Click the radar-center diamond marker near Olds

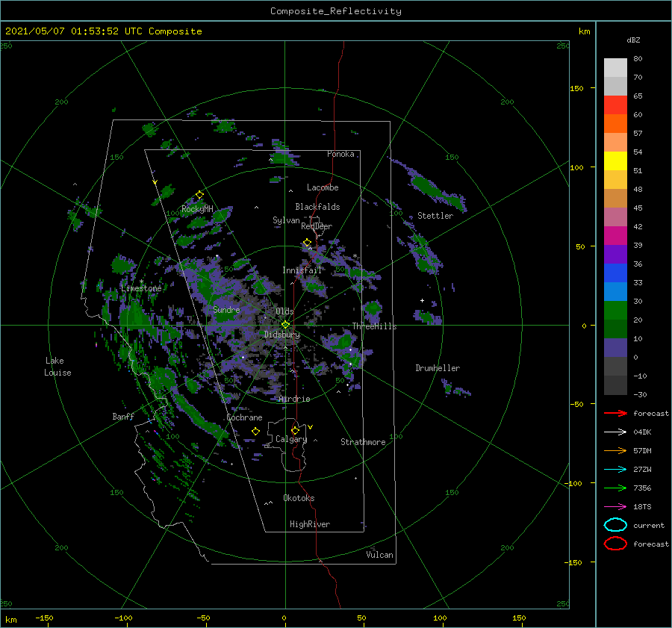(x=285, y=325)
